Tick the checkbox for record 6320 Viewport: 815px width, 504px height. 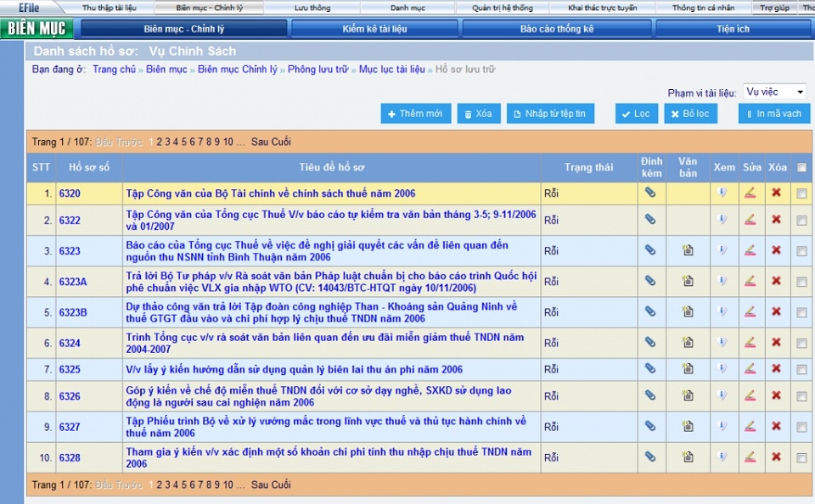click(x=801, y=194)
